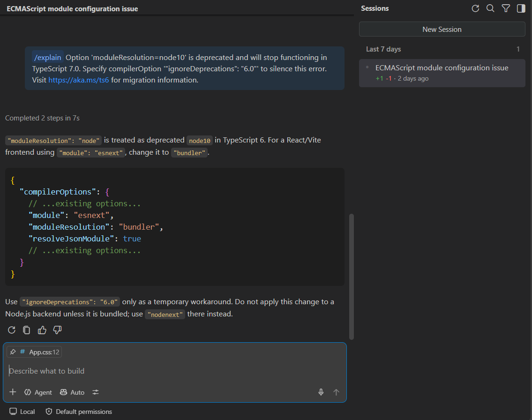532x420 pixels.
Task: Click the node10 inline code
Action: click(x=200, y=141)
